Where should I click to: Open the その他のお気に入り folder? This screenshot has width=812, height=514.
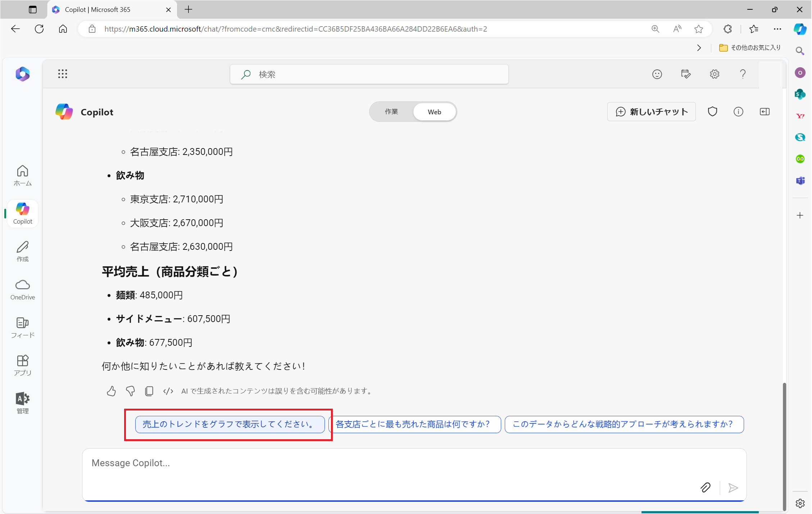coord(750,48)
